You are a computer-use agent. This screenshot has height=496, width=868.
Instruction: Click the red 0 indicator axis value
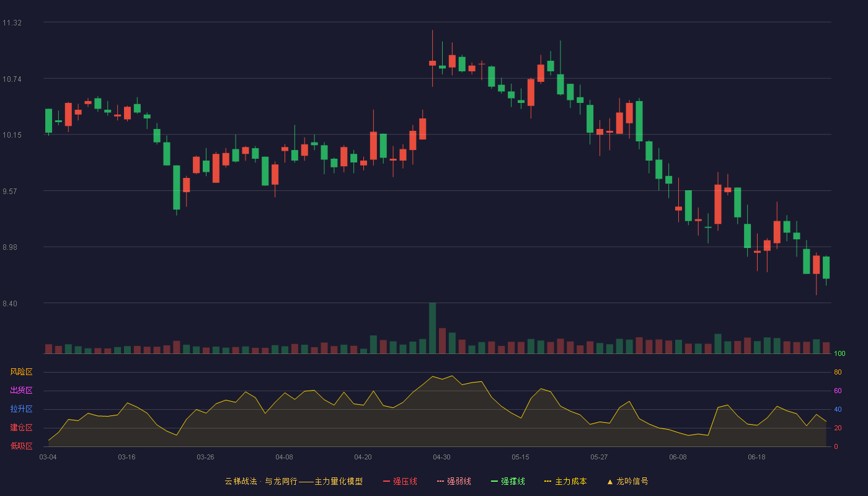tap(836, 447)
